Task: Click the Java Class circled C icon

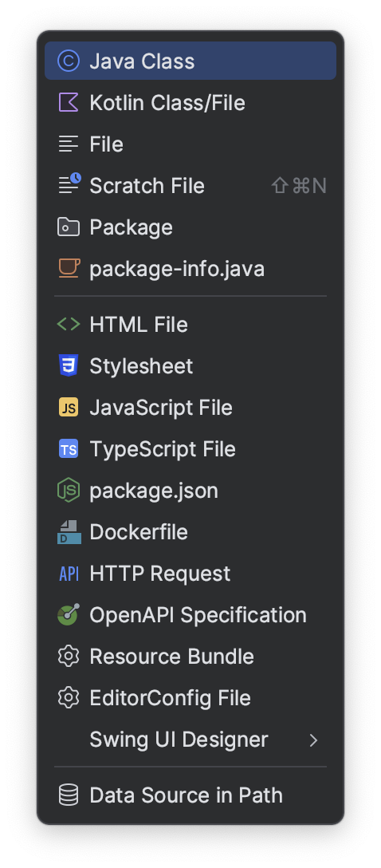Action: click(69, 61)
